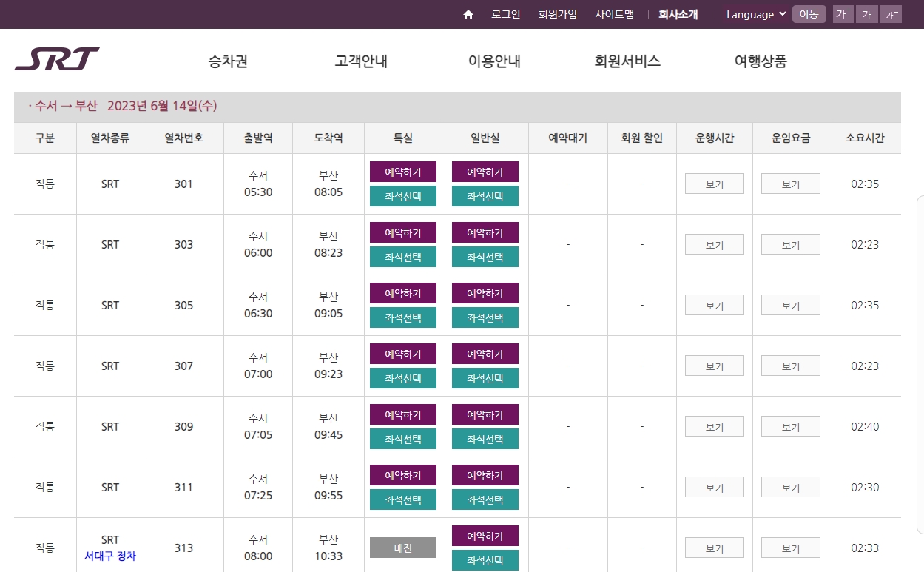The image size is (924, 572).
Task: Reserve 특실 seat on train 307
Action: (x=403, y=354)
